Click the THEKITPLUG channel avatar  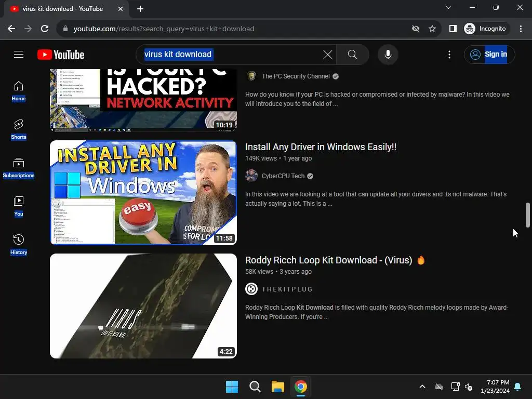pyautogui.click(x=251, y=289)
